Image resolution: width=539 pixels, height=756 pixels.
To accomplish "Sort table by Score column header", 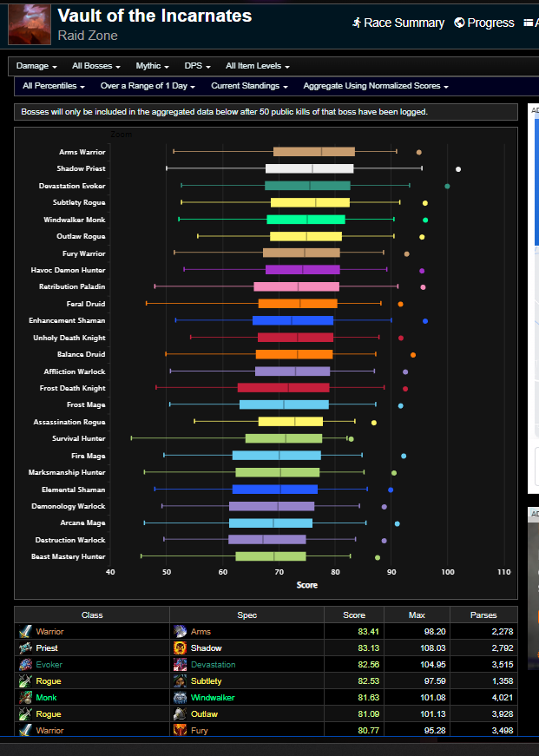I will 354,615.
